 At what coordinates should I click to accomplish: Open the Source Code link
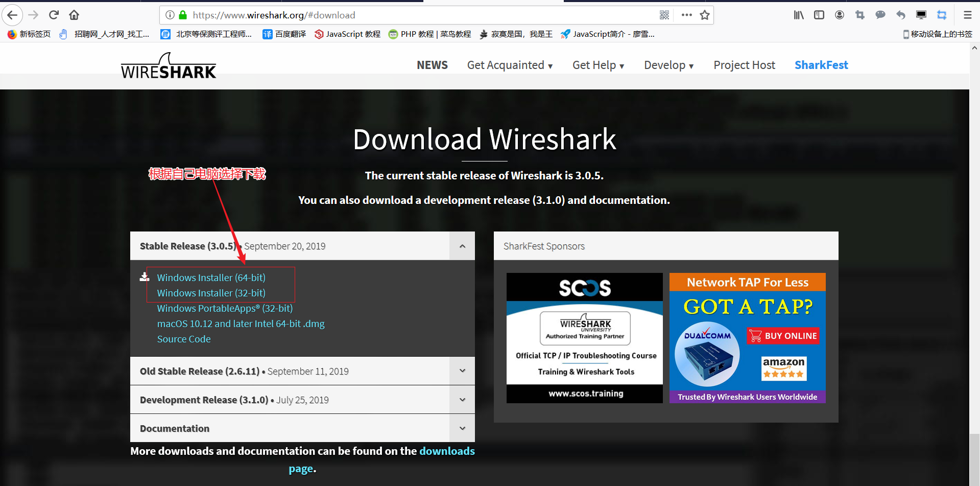pos(184,339)
